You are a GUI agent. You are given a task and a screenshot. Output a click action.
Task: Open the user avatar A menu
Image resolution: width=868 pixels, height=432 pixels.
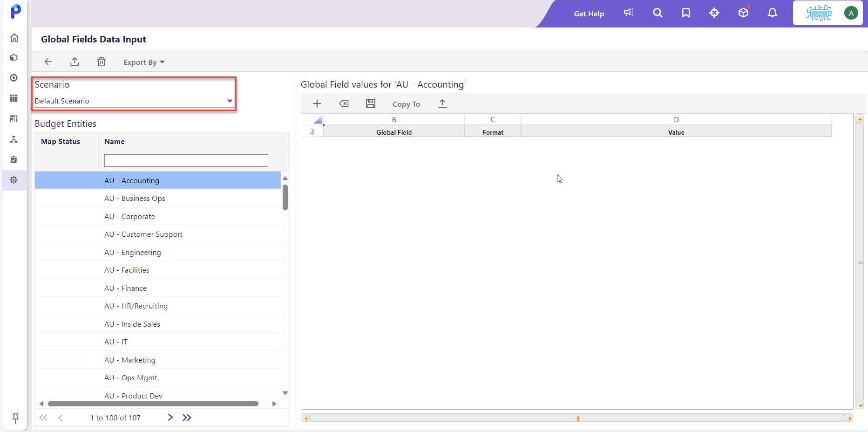pyautogui.click(x=851, y=13)
